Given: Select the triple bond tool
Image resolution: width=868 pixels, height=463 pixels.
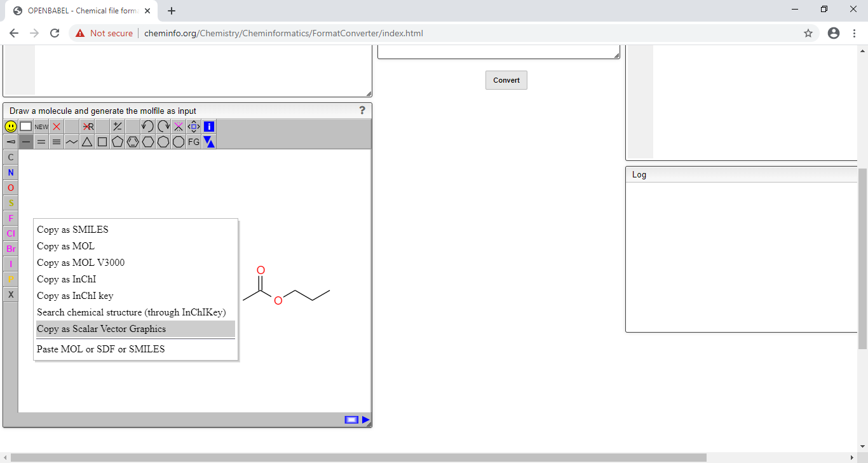Looking at the screenshot, I should click(57, 142).
